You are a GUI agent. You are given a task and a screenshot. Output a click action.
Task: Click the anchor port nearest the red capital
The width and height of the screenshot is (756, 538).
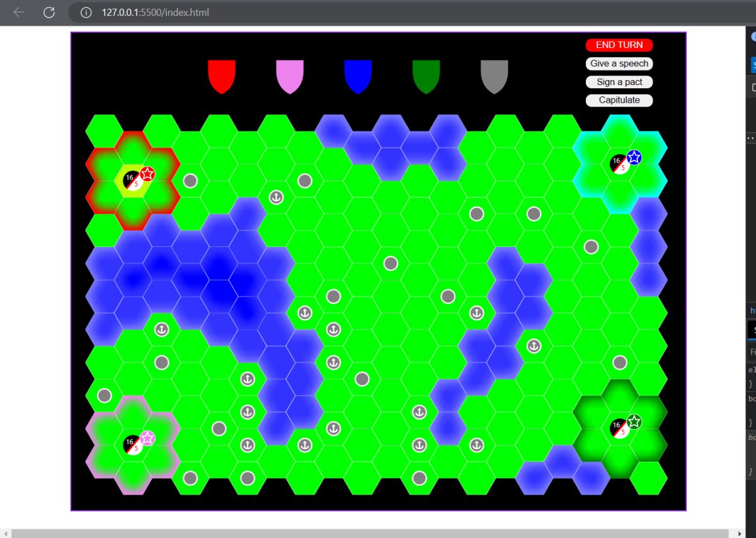point(276,197)
